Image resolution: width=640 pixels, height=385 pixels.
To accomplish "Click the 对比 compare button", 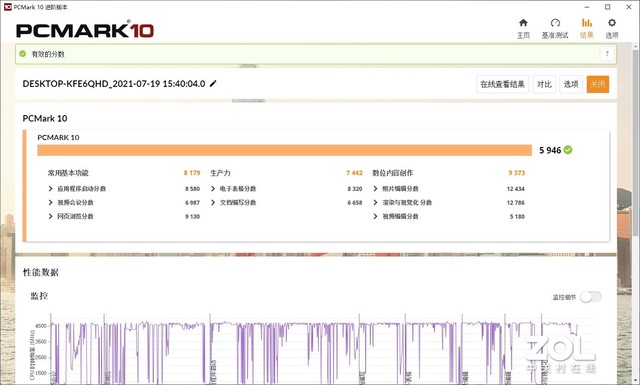I will [x=544, y=85].
